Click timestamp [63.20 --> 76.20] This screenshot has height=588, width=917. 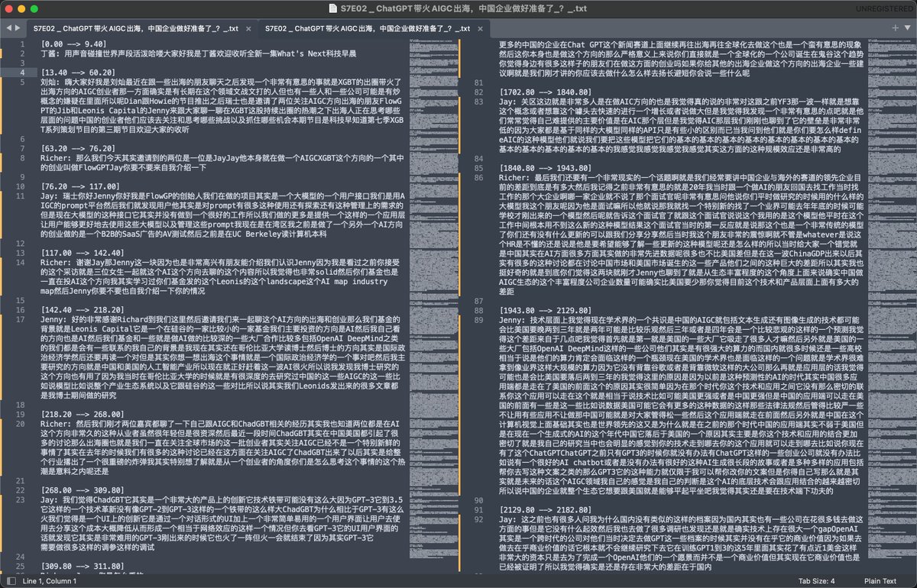point(76,148)
